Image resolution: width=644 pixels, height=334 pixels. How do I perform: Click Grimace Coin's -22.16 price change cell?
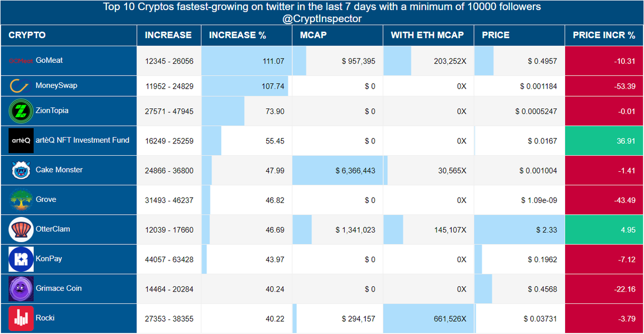tap(604, 288)
